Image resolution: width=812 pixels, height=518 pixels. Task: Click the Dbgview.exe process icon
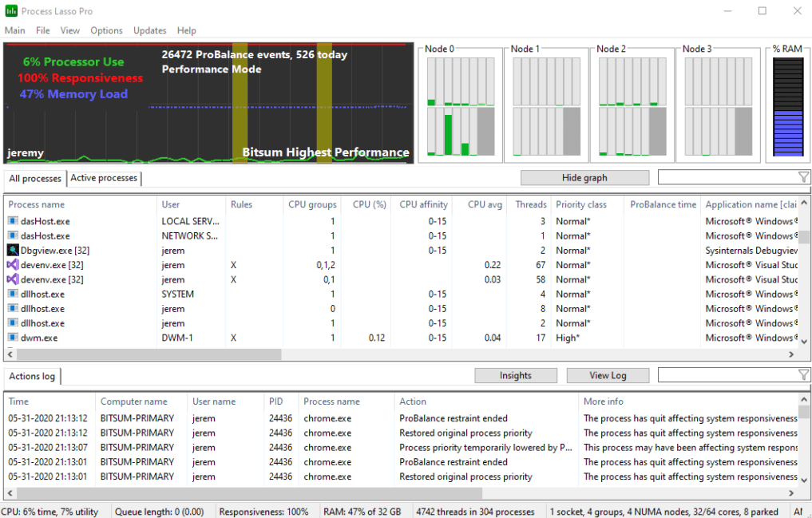tap(13, 251)
